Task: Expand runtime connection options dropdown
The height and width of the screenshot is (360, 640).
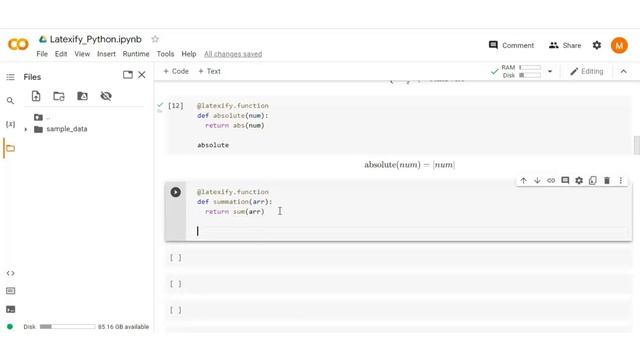Action: pyautogui.click(x=550, y=71)
